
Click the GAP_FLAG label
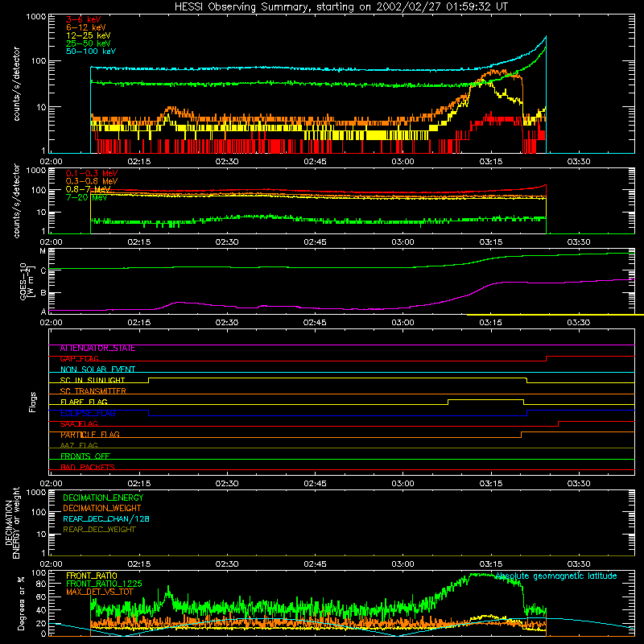[x=79, y=359]
